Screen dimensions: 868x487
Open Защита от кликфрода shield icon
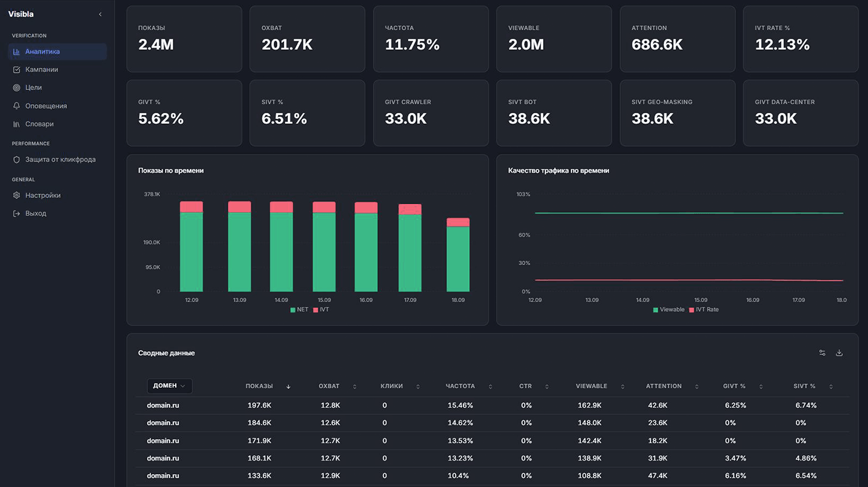(17, 160)
